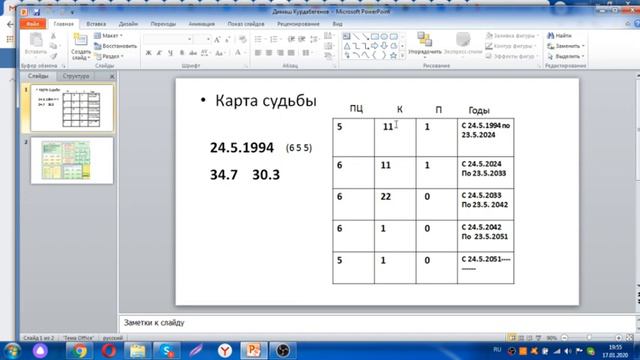Open the Выделить select dropdown
This screenshot has width=640, height=360.
point(566,56)
